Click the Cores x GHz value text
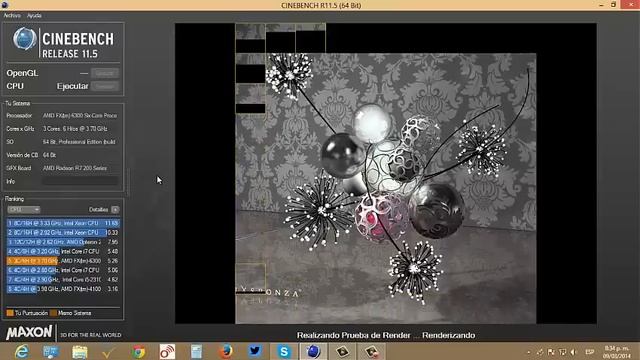The width and height of the screenshot is (640, 360). click(75, 129)
